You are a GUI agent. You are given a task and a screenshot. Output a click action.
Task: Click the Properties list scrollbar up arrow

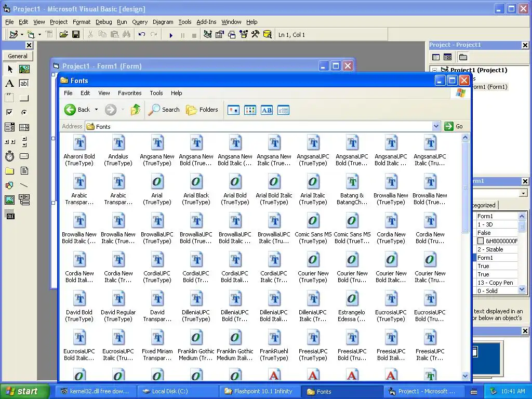tap(522, 216)
